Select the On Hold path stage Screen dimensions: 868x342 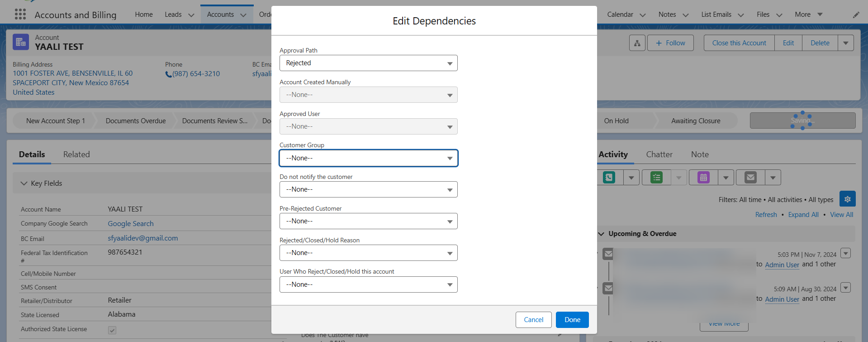pos(616,121)
